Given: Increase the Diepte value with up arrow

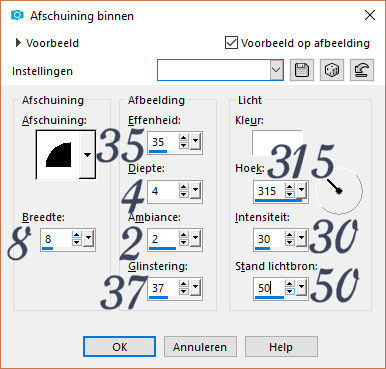Looking at the screenshot, I should click(x=184, y=186).
